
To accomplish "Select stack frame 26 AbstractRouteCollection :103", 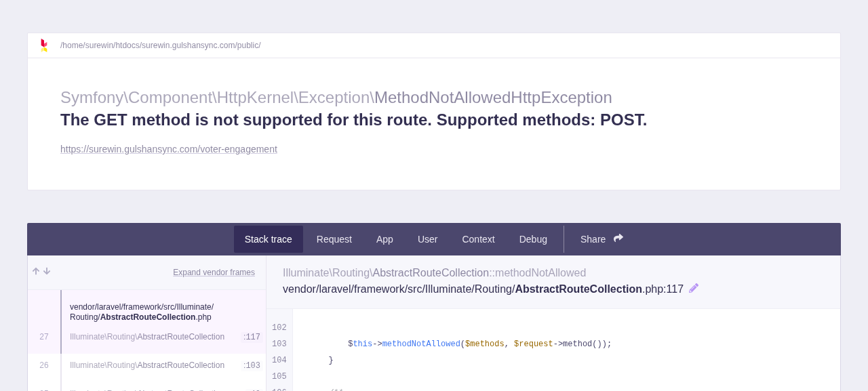I will [146, 366].
